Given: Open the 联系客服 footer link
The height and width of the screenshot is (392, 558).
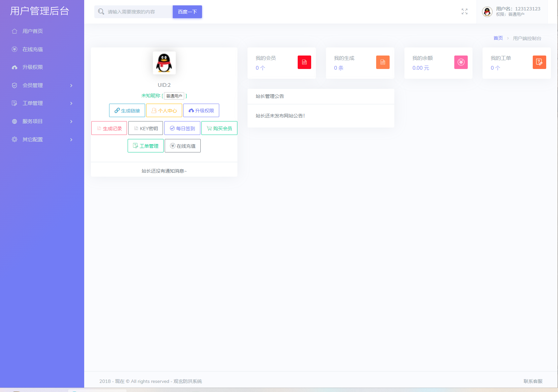Looking at the screenshot, I should 533,381.
